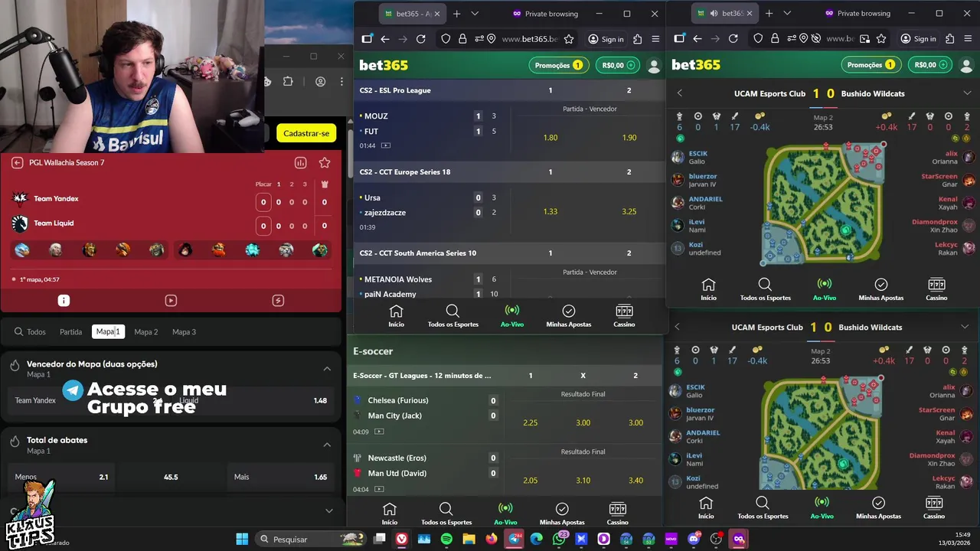Viewport: 980px width, 551px height.
Task: Open Vivaldi browser from the taskbar
Action: coord(402,539)
